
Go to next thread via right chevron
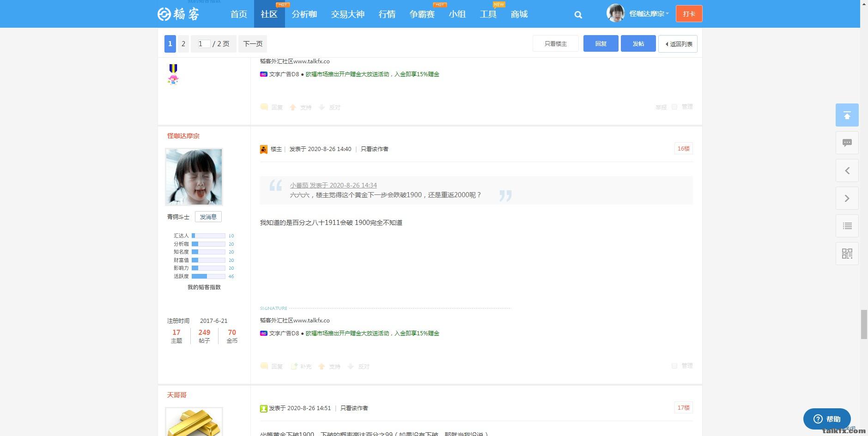pyautogui.click(x=847, y=198)
